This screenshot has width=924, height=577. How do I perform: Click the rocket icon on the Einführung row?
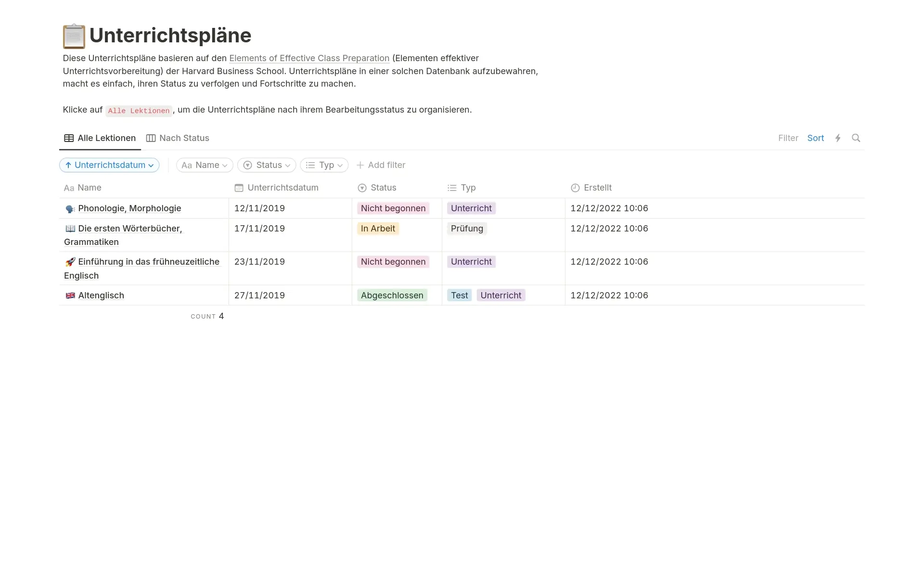pos(70,262)
